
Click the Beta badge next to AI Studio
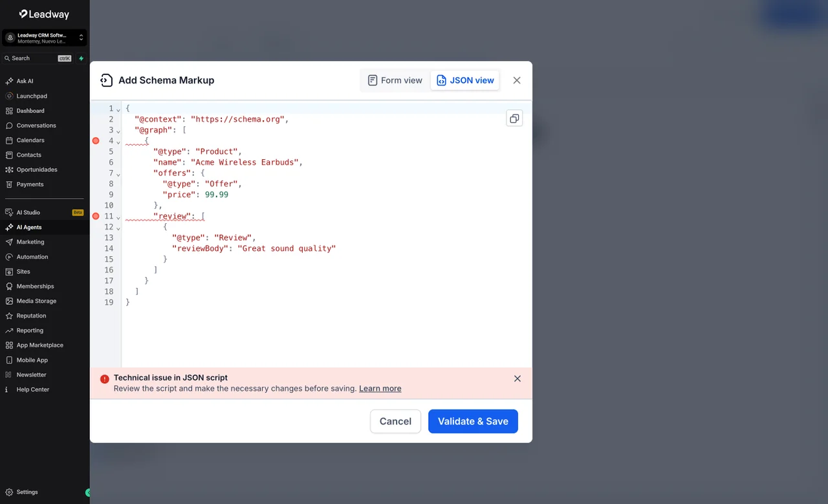(78, 212)
